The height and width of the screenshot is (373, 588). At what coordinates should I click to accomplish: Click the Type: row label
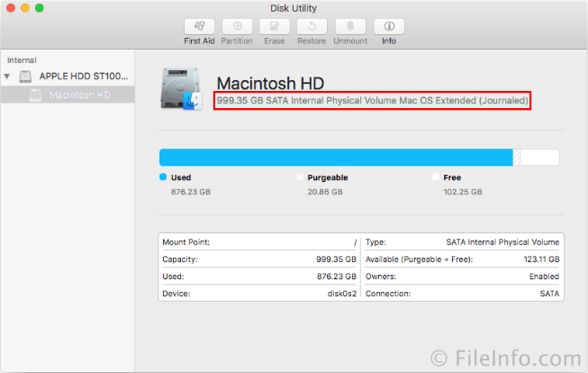pyautogui.click(x=375, y=242)
